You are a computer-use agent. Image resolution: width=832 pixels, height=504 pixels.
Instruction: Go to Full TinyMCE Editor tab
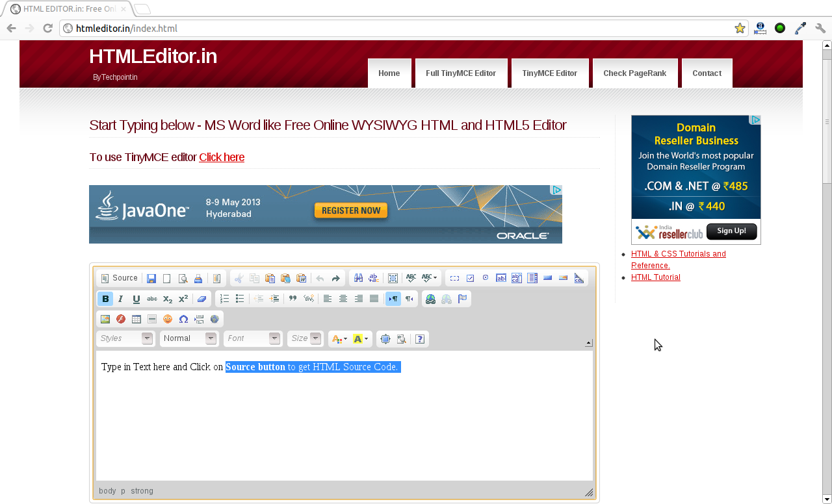[x=461, y=73]
